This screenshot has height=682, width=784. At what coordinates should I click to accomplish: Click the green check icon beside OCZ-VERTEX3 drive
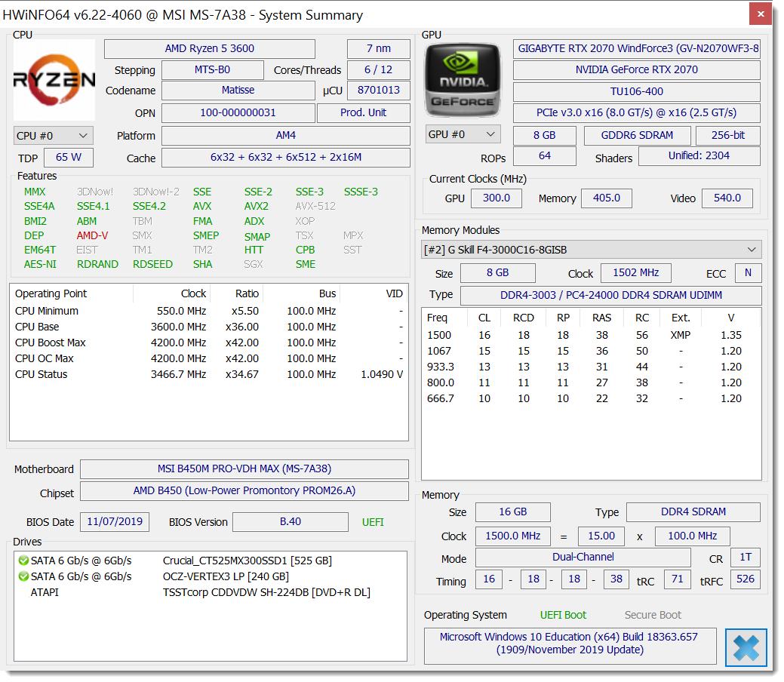point(23,576)
